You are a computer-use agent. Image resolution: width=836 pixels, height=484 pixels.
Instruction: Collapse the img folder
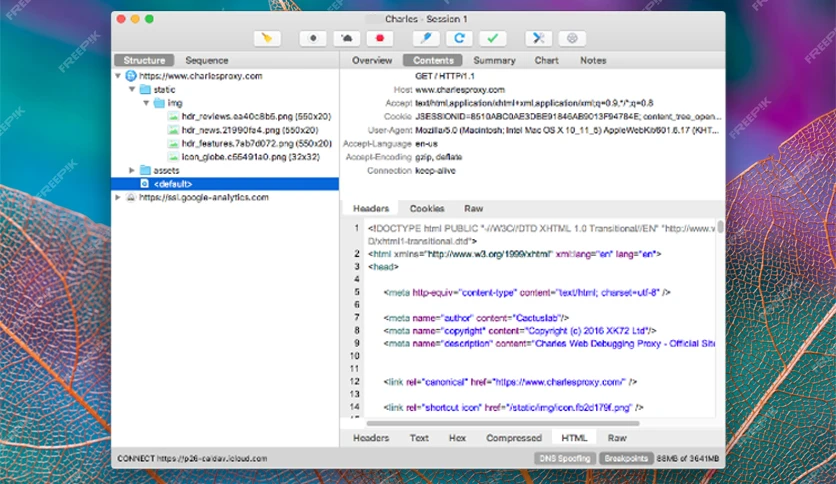click(x=146, y=103)
